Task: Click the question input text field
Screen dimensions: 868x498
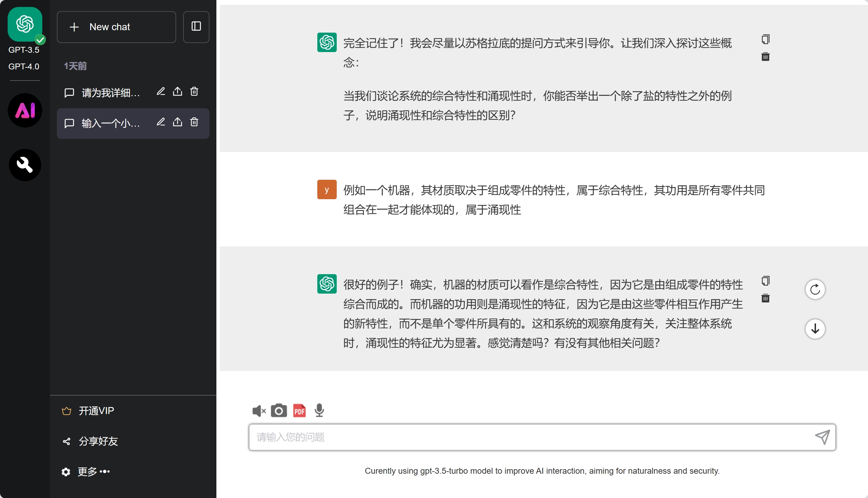Action: coord(531,437)
